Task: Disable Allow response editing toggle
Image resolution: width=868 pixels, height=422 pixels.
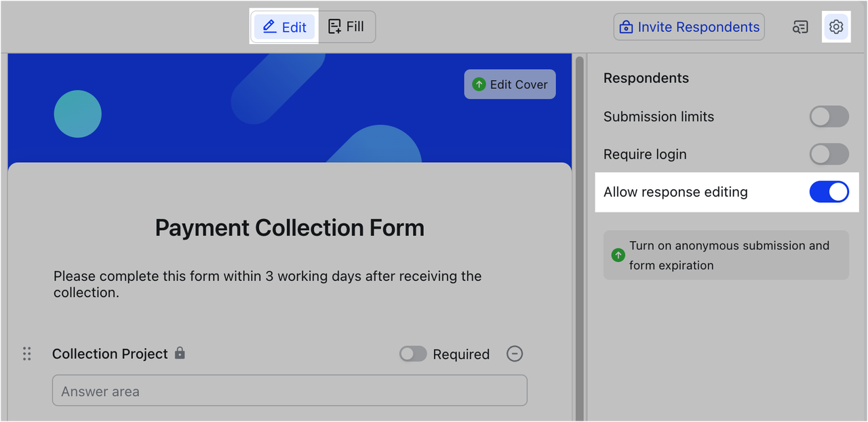Action: pyautogui.click(x=829, y=192)
